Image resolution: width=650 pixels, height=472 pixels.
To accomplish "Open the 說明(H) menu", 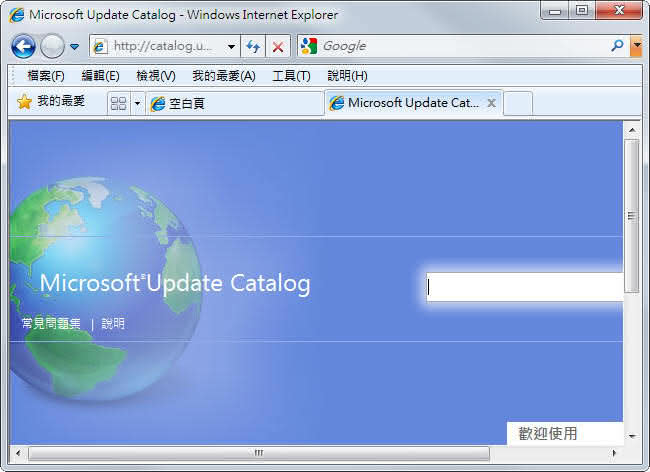I will (347, 76).
